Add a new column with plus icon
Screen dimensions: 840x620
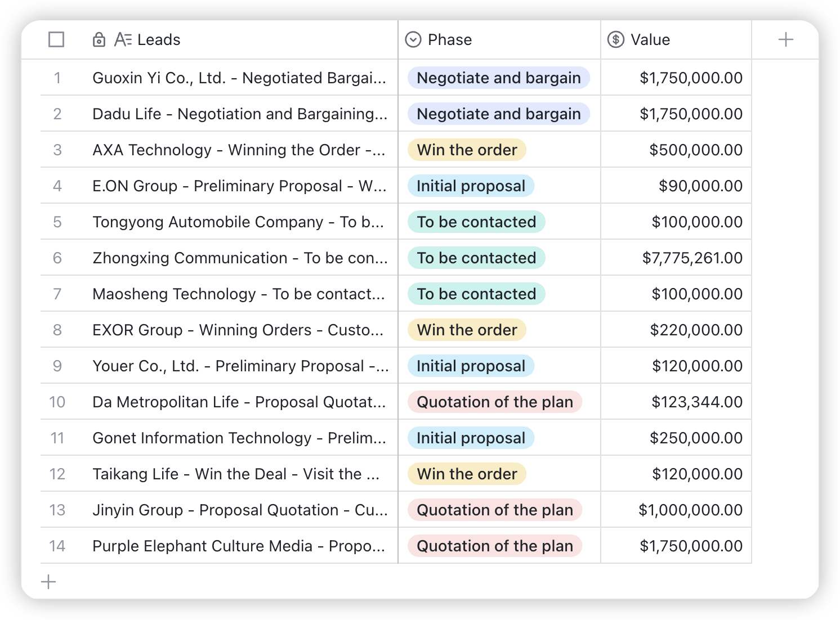point(785,39)
